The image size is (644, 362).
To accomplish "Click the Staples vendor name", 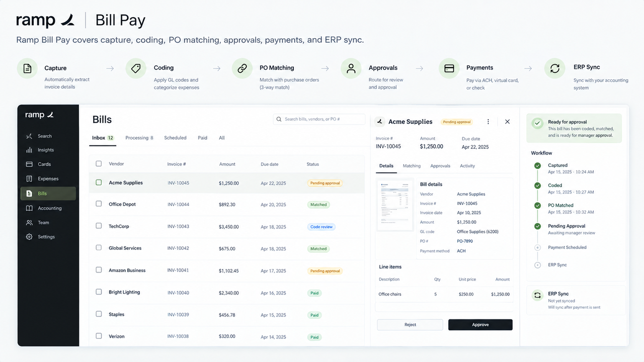I will (x=116, y=315).
